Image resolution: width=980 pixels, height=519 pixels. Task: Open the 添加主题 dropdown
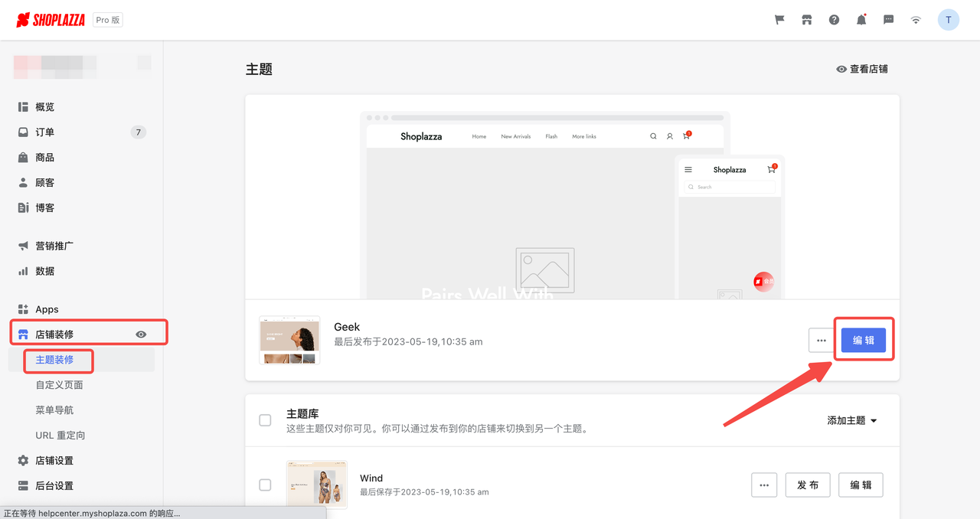pos(852,420)
